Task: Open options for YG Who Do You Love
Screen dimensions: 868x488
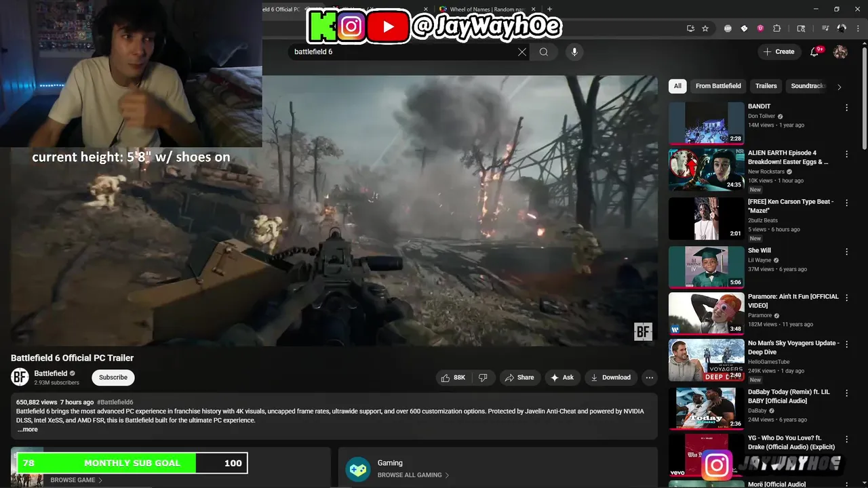Action: click(846, 439)
